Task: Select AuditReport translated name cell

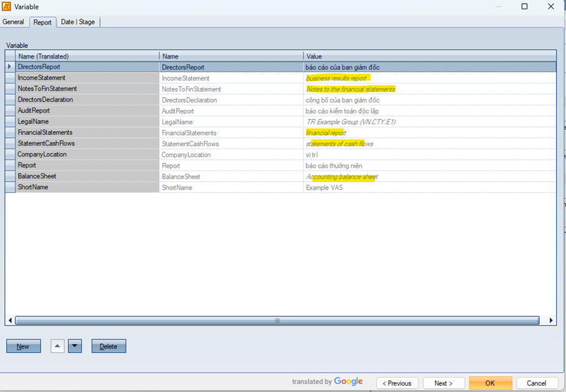Action: pos(87,110)
